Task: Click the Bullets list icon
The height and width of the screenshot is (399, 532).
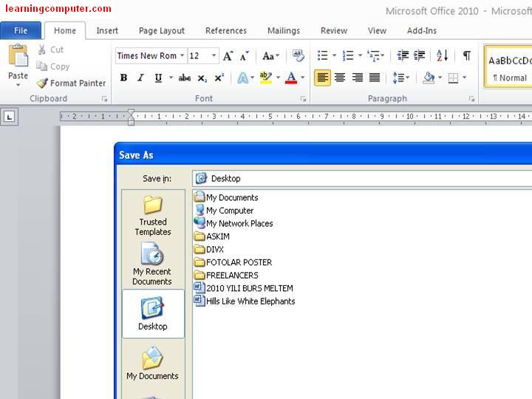Action: click(x=323, y=55)
